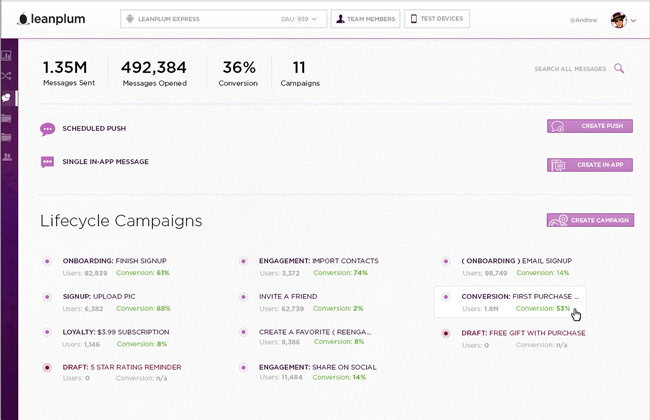
Task: Click the Scheduled Push speech bubble icon
Action: pyautogui.click(x=48, y=129)
